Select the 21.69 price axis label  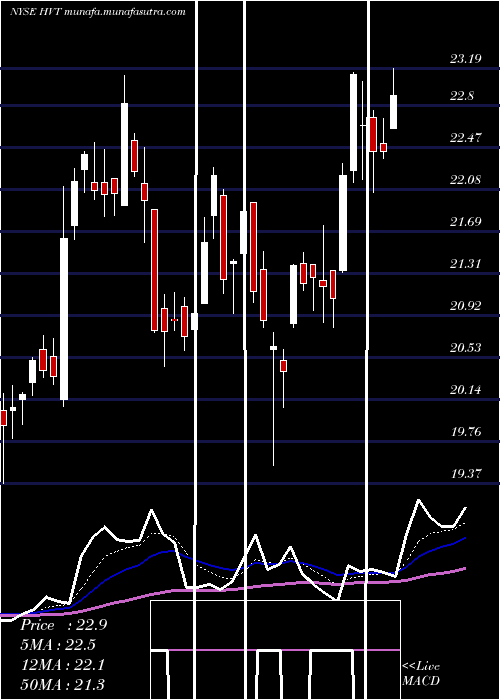click(466, 221)
